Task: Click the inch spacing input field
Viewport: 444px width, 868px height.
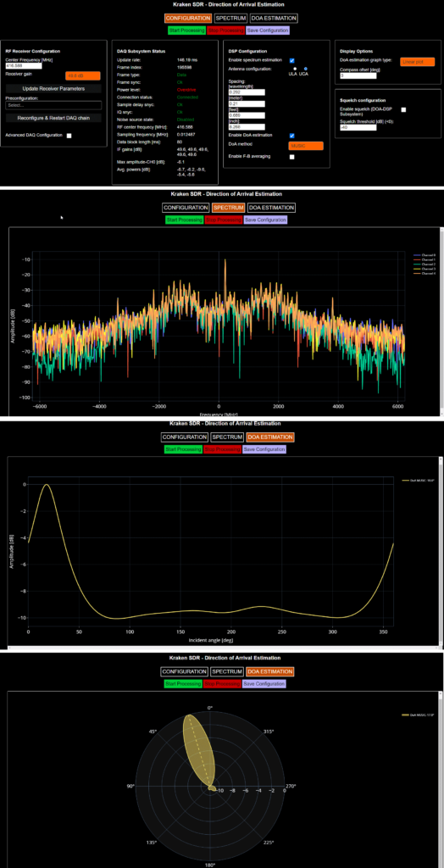Action: point(247,126)
